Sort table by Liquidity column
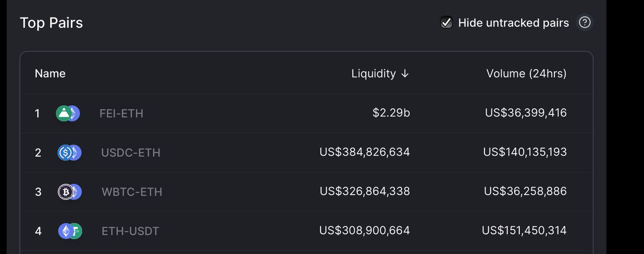This screenshot has height=254, width=644. pos(373,74)
